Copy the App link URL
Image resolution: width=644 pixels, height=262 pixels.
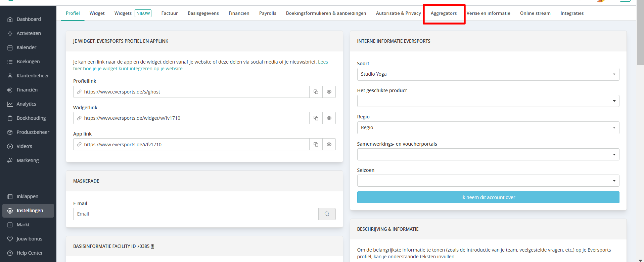pos(316,144)
